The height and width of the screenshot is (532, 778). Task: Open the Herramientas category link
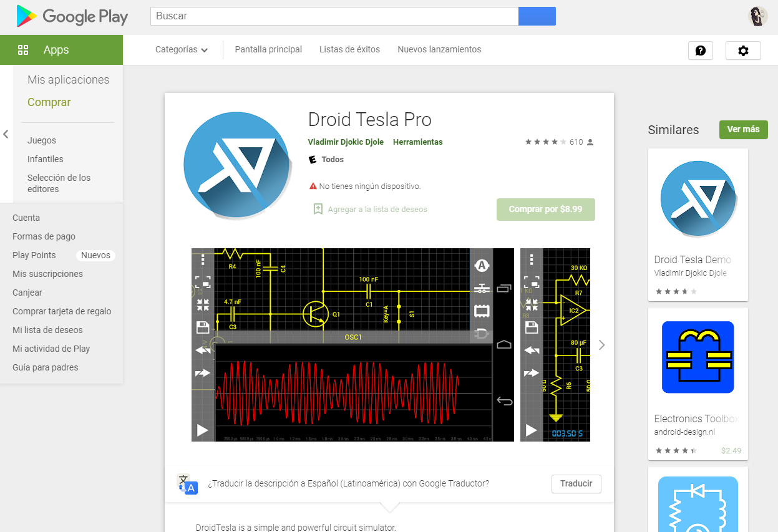pyautogui.click(x=417, y=142)
